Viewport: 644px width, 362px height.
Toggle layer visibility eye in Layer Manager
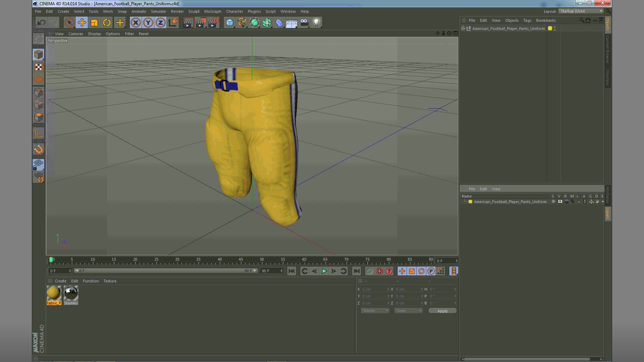click(560, 202)
